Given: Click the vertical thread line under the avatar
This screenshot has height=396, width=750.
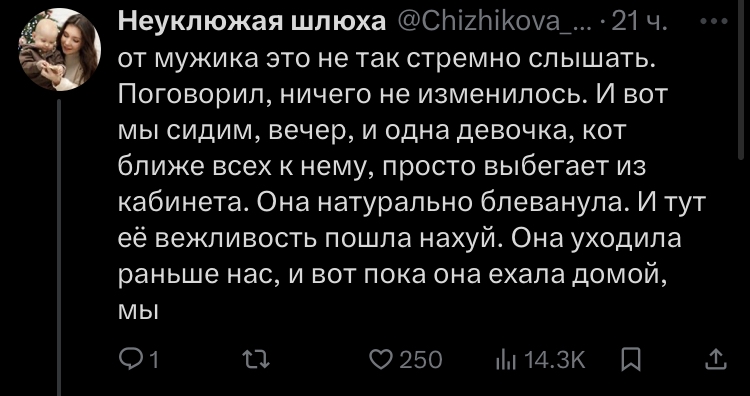Looking at the screenshot, I should tap(59, 248).
